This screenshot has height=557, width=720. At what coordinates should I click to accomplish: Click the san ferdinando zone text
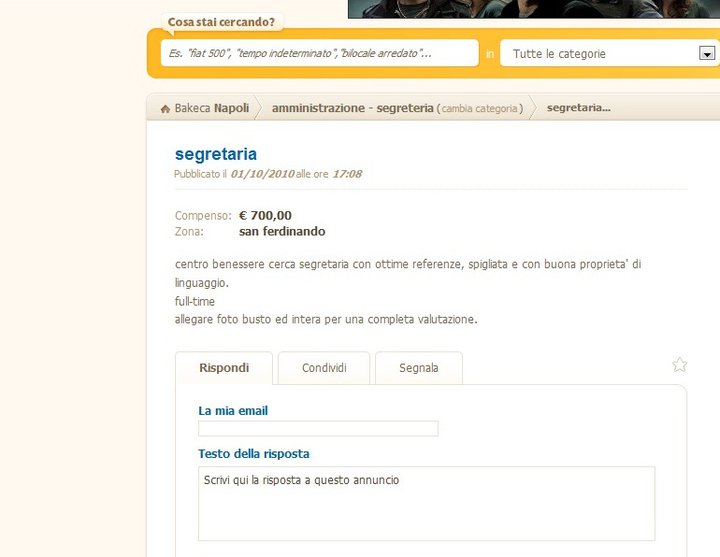pyautogui.click(x=282, y=231)
